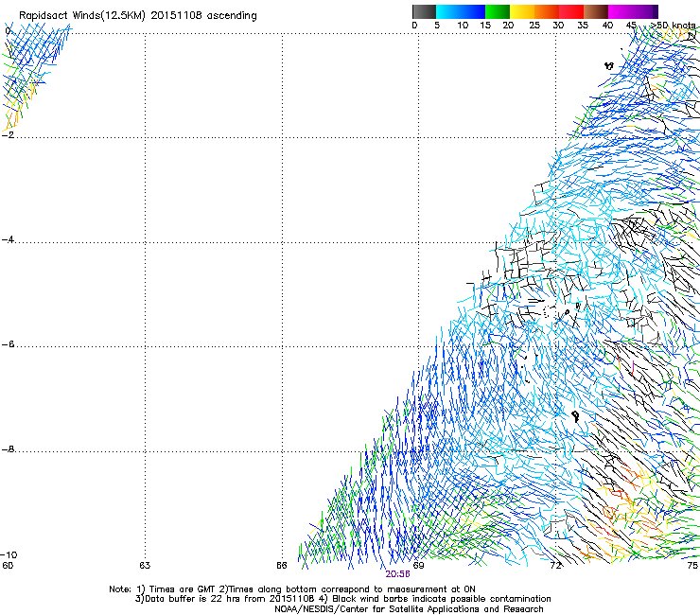The image size is (700, 615).
Task: Click the cyan 5-10 knots color segment
Action: pyautogui.click(x=448, y=11)
